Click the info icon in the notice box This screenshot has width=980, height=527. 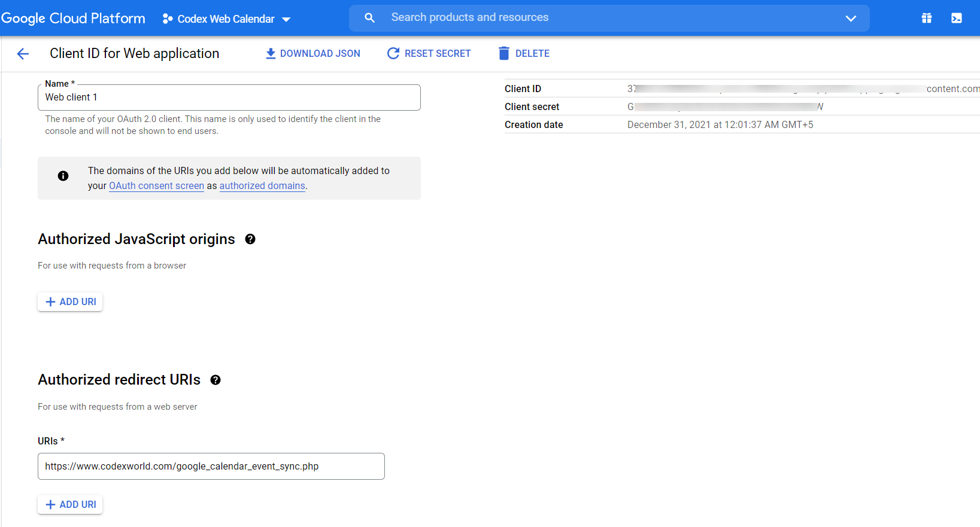point(63,176)
